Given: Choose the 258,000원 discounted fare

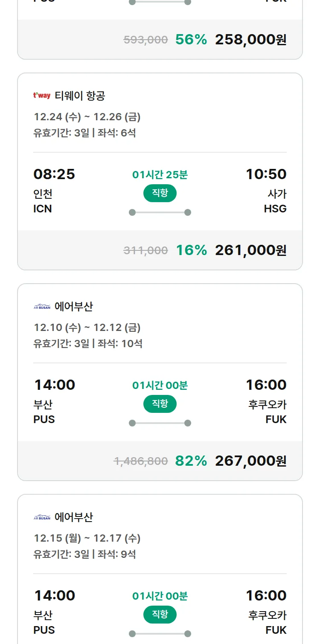Looking at the screenshot, I should click(250, 40).
